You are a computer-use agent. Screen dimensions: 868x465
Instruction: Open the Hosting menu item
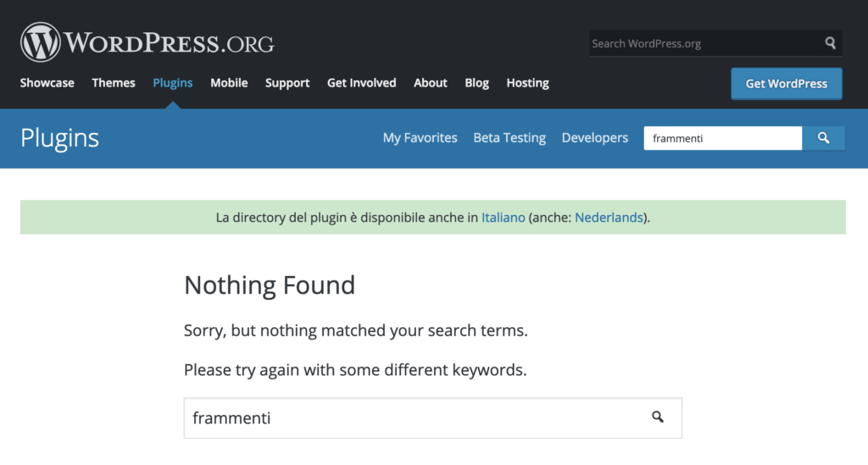(x=527, y=83)
